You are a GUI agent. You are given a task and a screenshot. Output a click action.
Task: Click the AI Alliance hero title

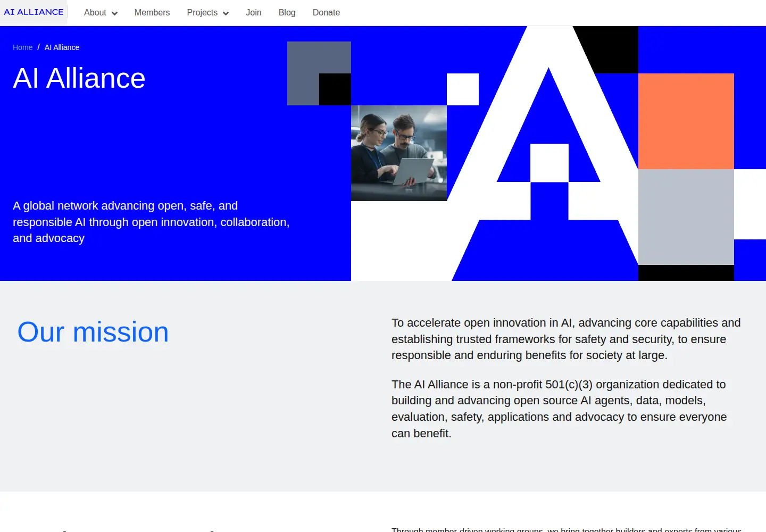(79, 78)
